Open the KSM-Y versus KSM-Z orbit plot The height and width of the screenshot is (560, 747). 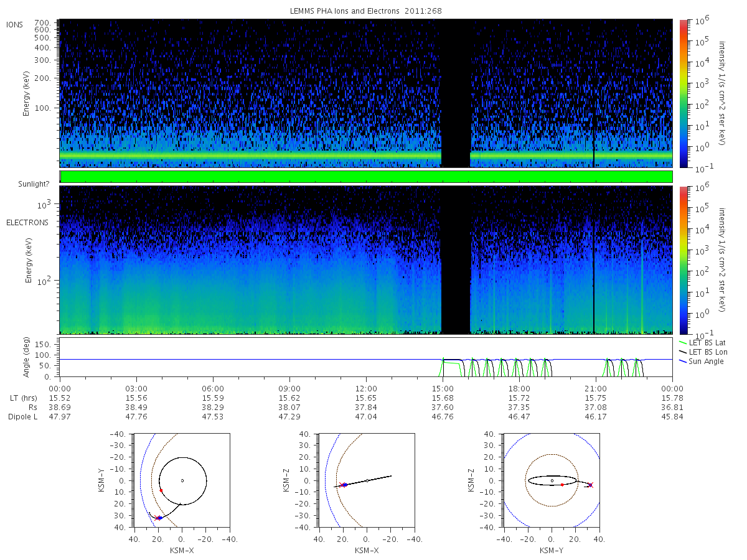point(552,480)
